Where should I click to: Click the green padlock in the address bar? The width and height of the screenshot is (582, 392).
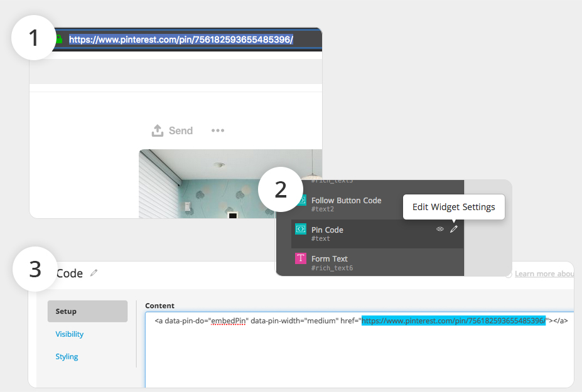[x=60, y=40]
